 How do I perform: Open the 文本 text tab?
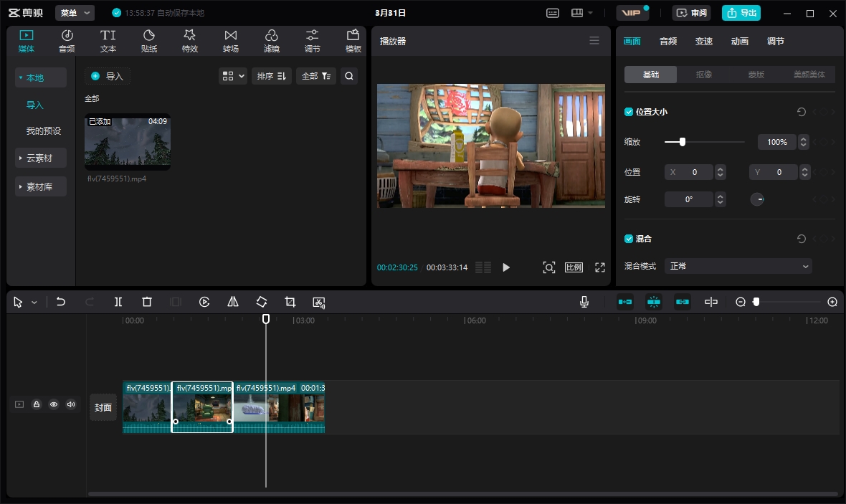(108, 41)
